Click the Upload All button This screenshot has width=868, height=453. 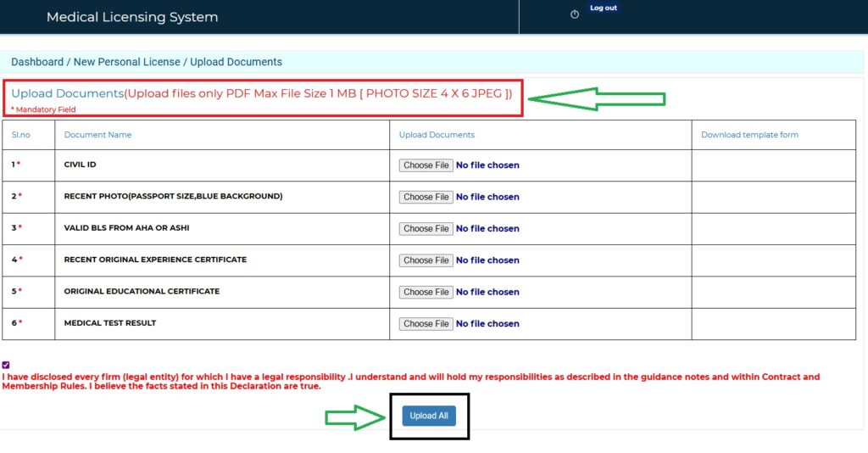(x=429, y=416)
